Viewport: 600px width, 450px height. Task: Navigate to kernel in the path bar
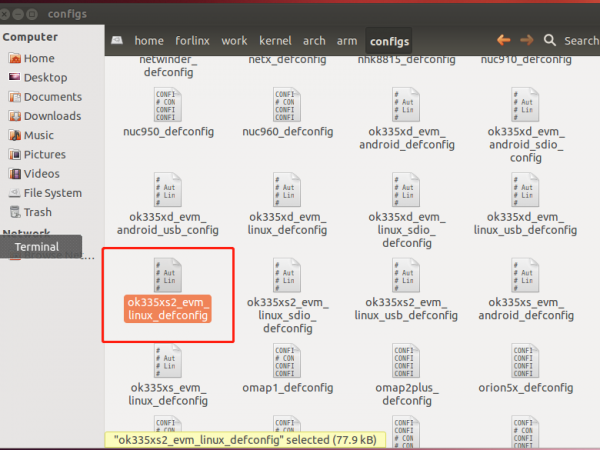(x=275, y=41)
